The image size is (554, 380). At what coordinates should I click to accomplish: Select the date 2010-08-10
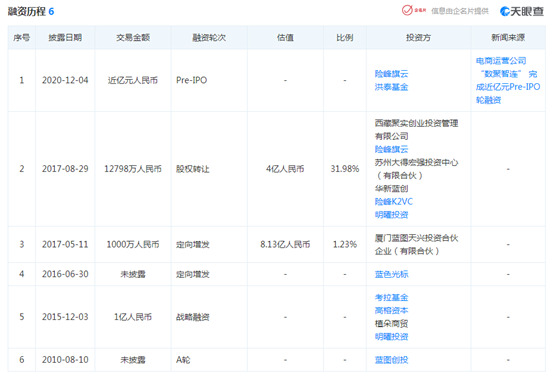(65, 360)
